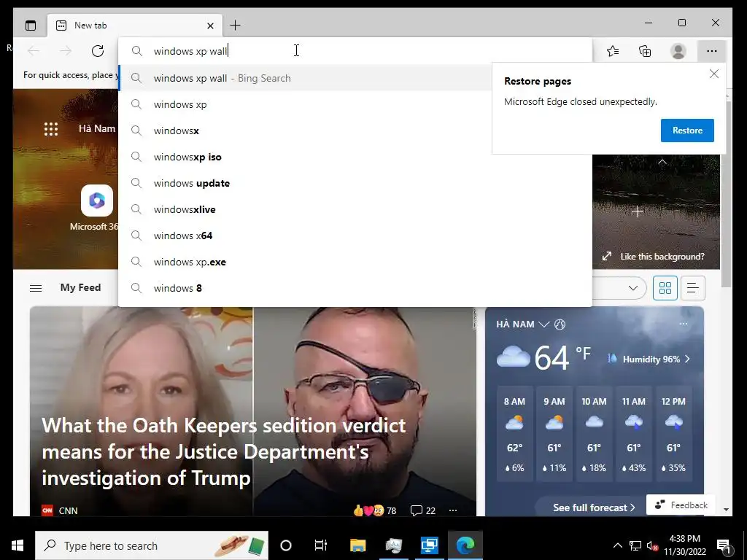Refresh the page
This screenshot has height=560, width=747.
point(98,51)
